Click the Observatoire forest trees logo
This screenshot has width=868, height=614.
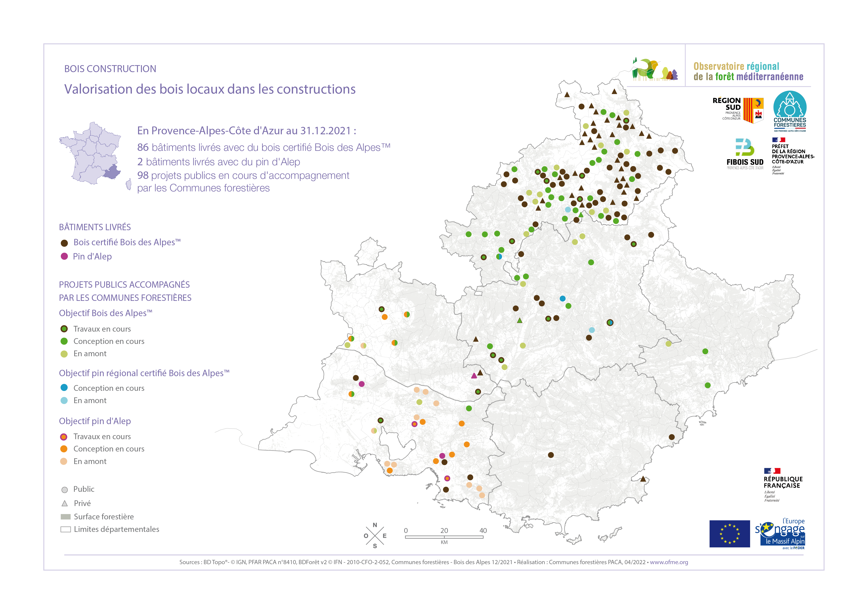coord(655,69)
